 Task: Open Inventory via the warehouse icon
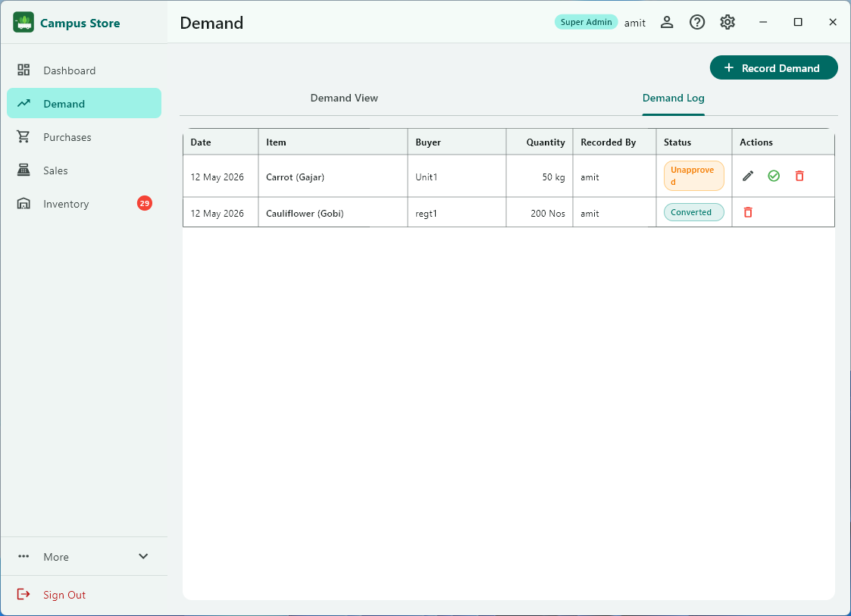23,204
